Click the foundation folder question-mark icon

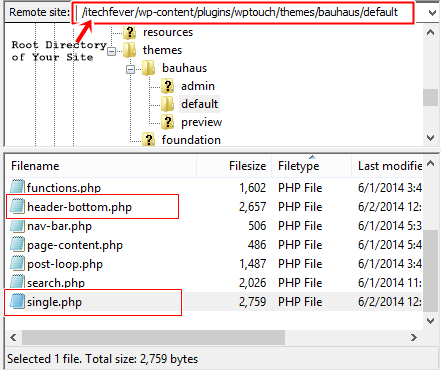(x=149, y=140)
